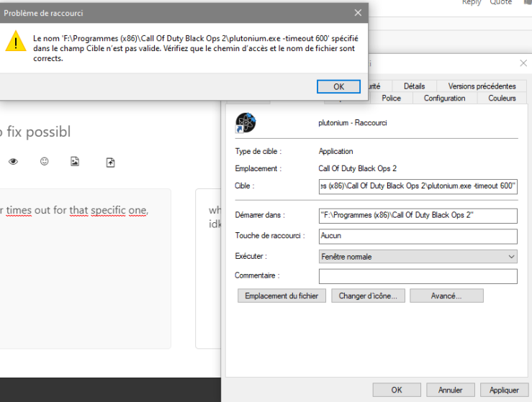
Task: Click the Avancé button
Action: coord(446,296)
